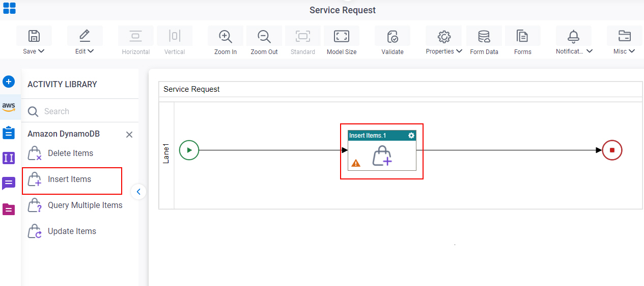Expand the Notifications dropdown arrow
This screenshot has width=644, height=286.
tap(590, 51)
